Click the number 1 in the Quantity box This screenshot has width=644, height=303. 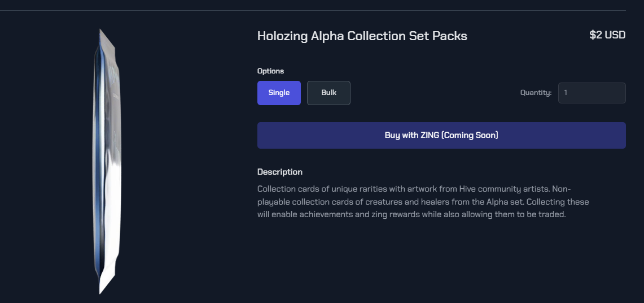pos(566,93)
